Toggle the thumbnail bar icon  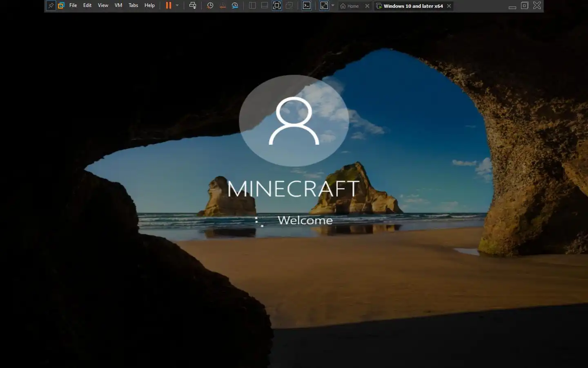(265, 6)
